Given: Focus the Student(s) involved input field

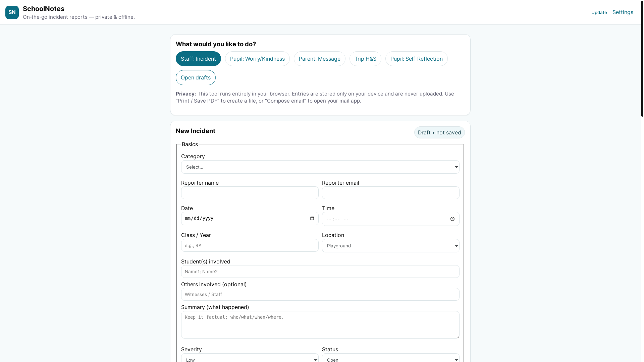Looking at the screenshot, I should click(x=320, y=271).
